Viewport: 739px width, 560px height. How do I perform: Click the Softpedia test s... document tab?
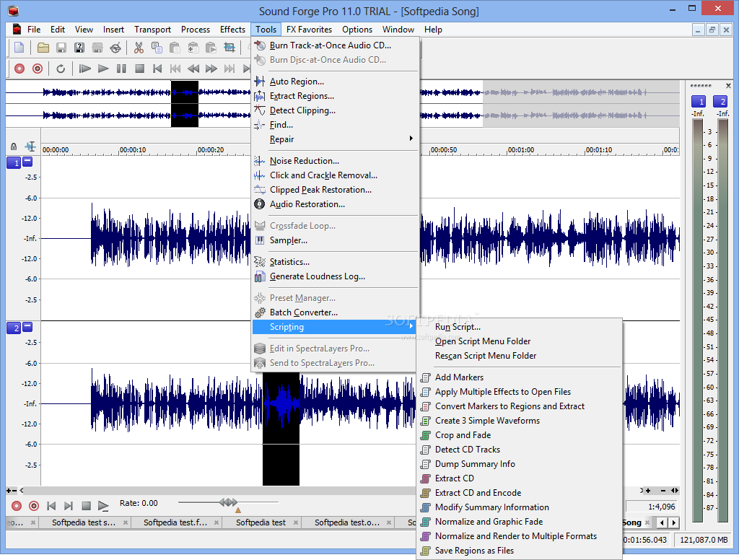[84, 522]
